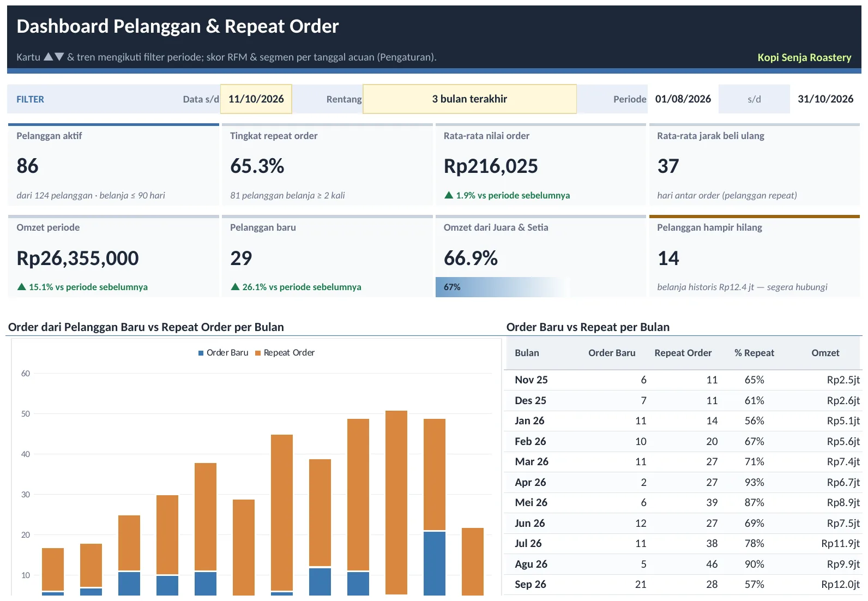
Task: Select the Periode end date 31/10/2026
Action: [825, 99]
